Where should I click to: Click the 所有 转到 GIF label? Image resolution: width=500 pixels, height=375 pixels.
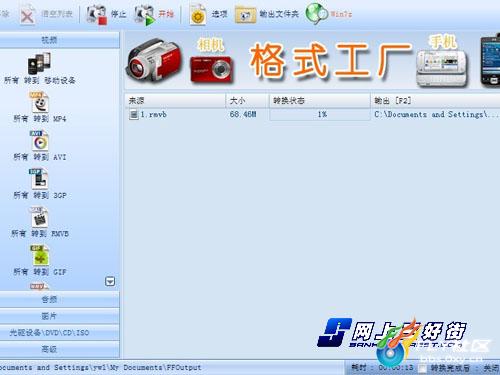pyautogui.click(x=40, y=272)
